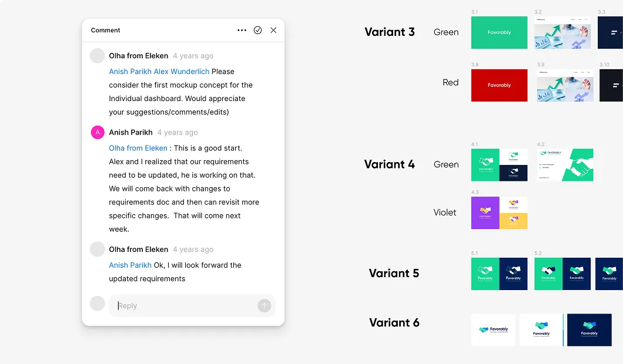Click the Alex Wunderlich mention link
Viewport: 623px width, 364px height.
pyautogui.click(x=181, y=72)
